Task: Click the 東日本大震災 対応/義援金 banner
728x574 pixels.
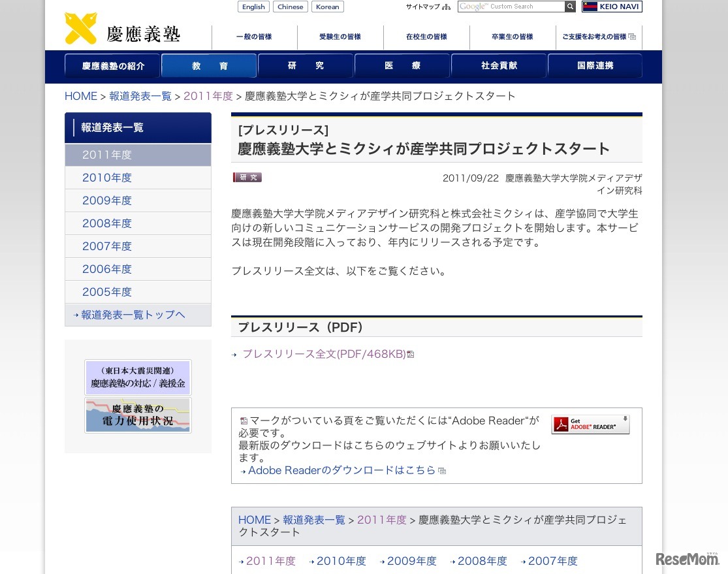Action: (138, 377)
